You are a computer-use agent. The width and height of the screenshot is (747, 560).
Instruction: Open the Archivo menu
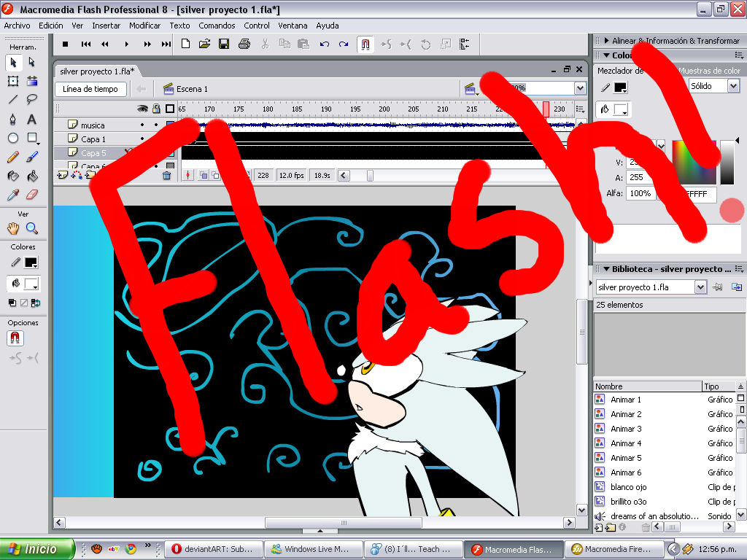pos(18,26)
